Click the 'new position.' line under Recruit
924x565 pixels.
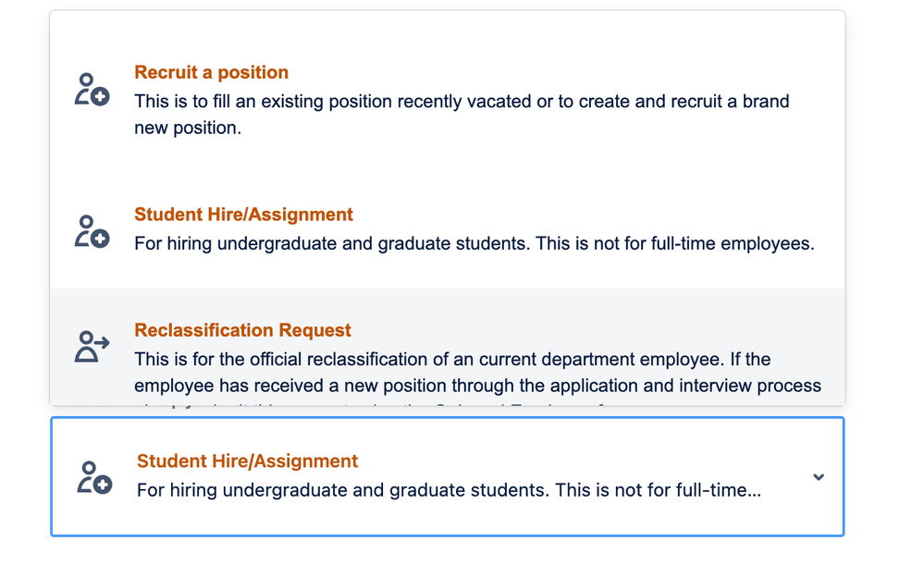188,128
